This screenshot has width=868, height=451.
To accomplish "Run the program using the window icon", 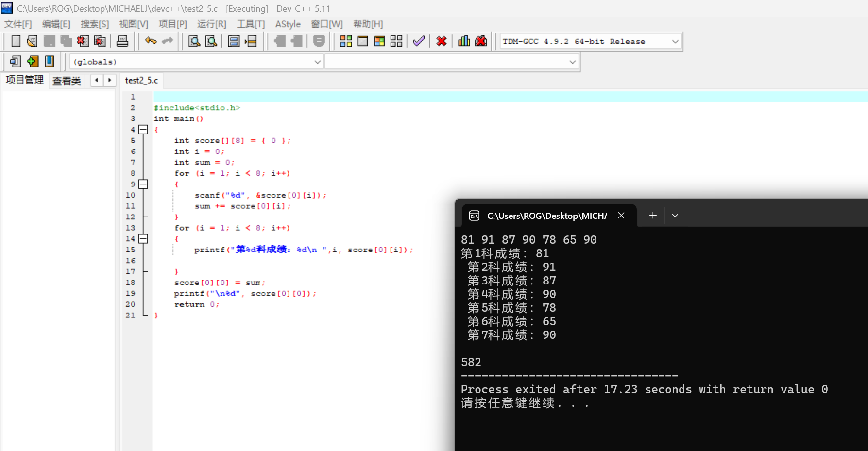I will coord(363,41).
